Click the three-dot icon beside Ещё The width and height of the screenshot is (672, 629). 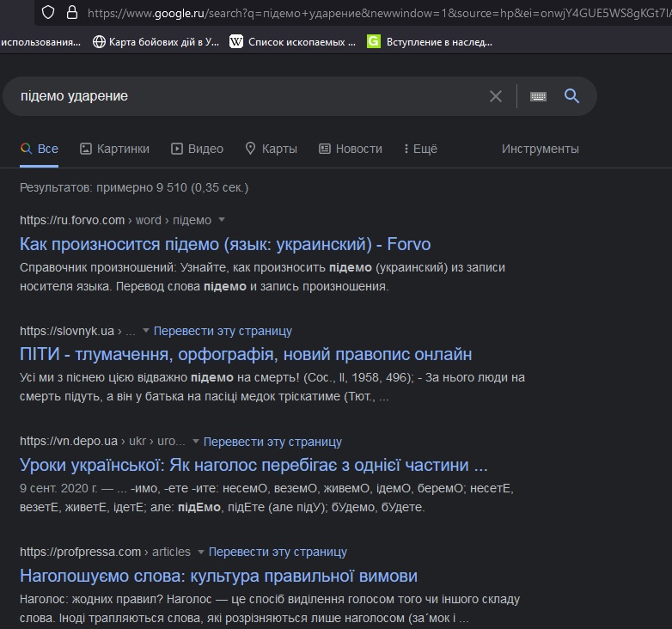pos(406,149)
